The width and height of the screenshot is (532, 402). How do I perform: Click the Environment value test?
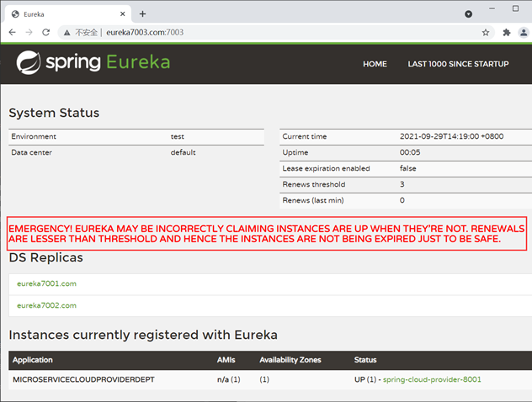pos(178,136)
